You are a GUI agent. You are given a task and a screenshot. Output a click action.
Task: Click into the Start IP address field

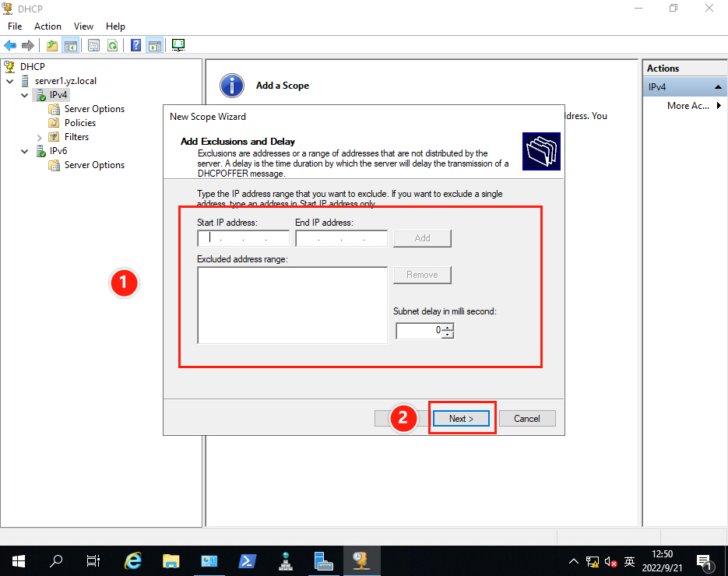tap(243, 238)
